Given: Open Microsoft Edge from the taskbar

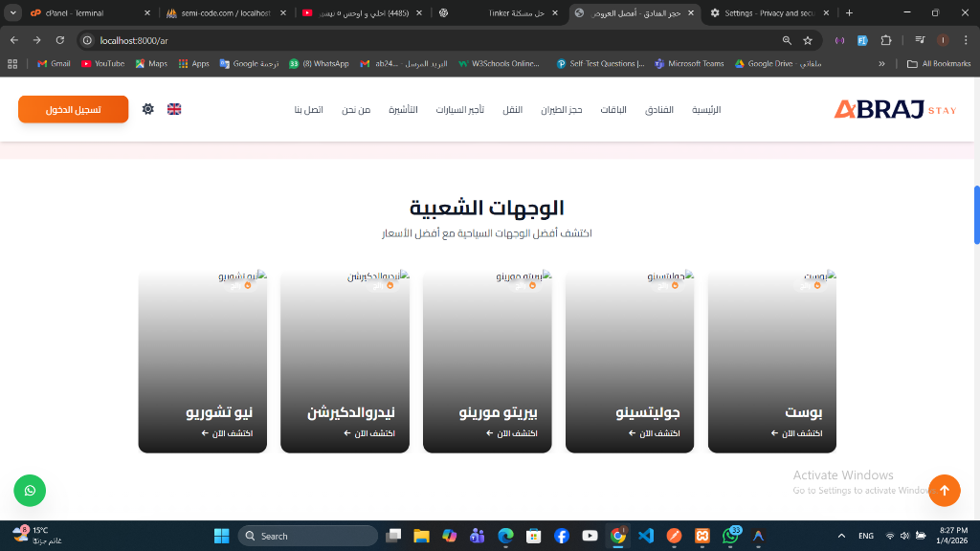Looking at the screenshot, I should (505, 536).
